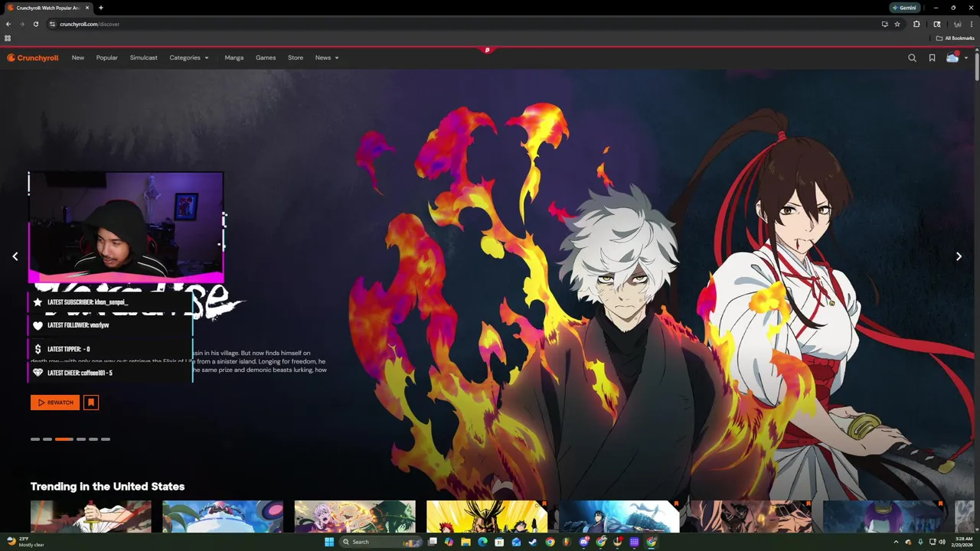Close the Crunchyroll browser tab

87,8
